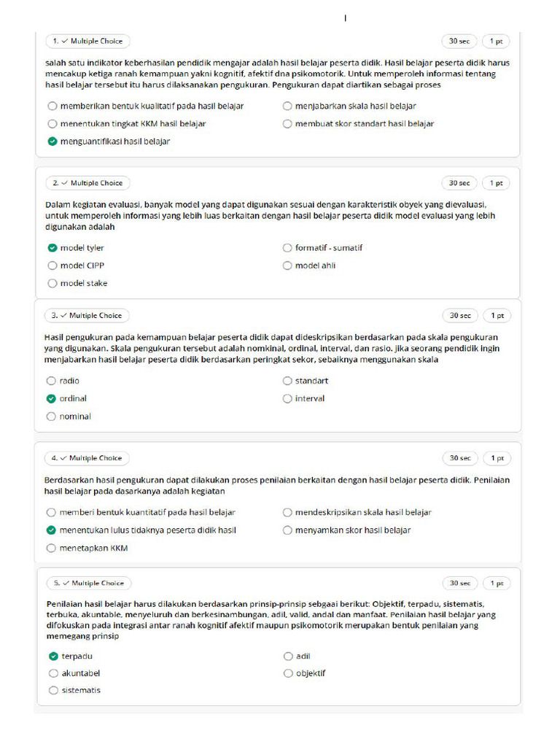560x747 pixels.
Task: Choose 'formatif - sumatif' answer
Action: (x=287, y=248)
